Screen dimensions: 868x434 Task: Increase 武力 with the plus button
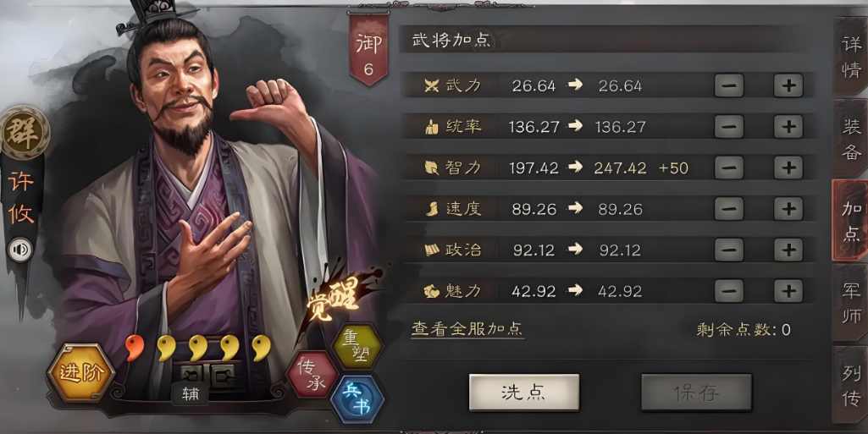[x=788, y=85]
